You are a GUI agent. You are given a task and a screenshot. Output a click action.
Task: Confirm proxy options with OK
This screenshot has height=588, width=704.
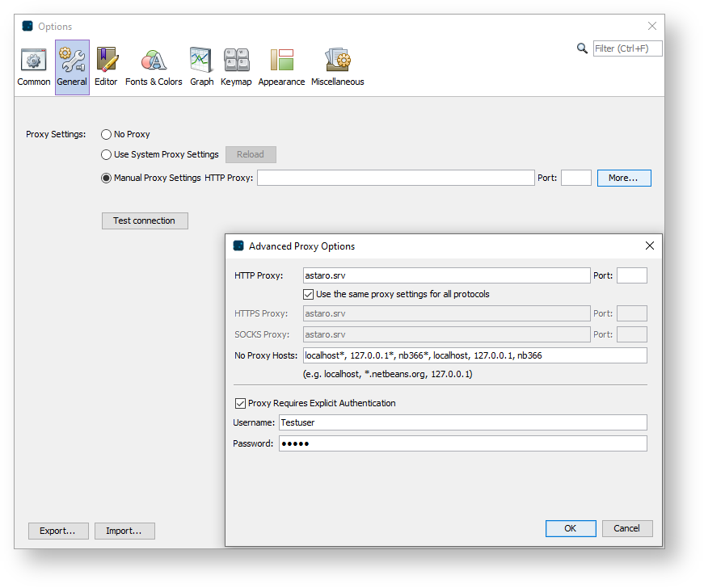click(570, 528)
